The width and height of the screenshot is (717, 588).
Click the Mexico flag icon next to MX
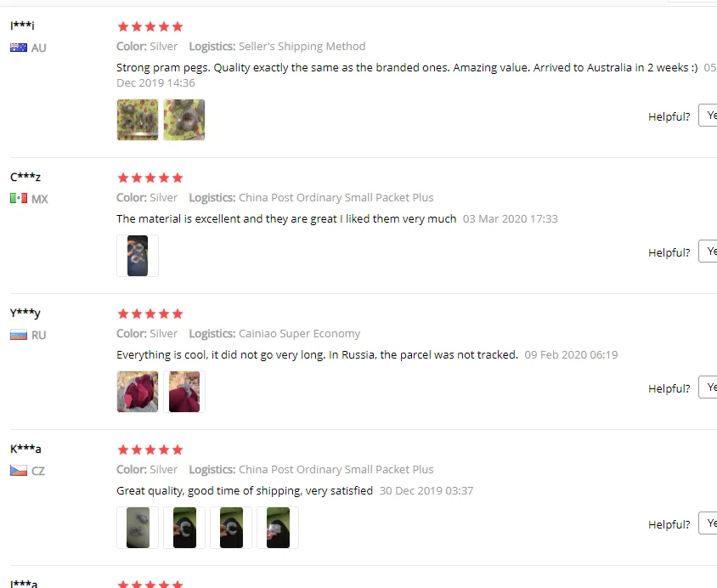19,199
